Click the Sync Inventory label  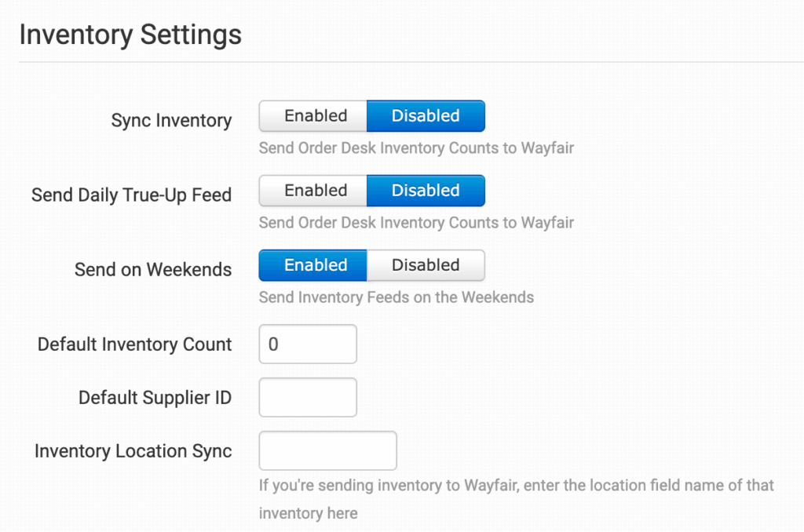point(171,121)
